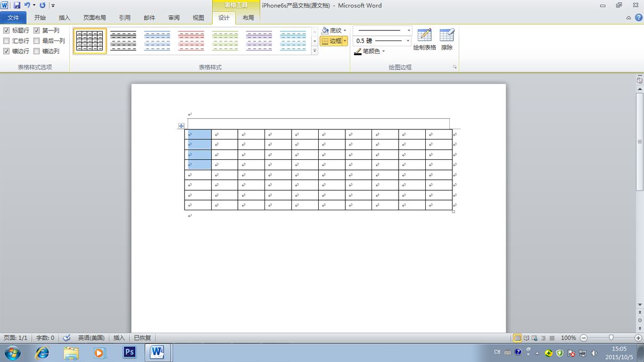Choose a 笔颜色 pen color
The image size is (644, 362).
[369, 51]
